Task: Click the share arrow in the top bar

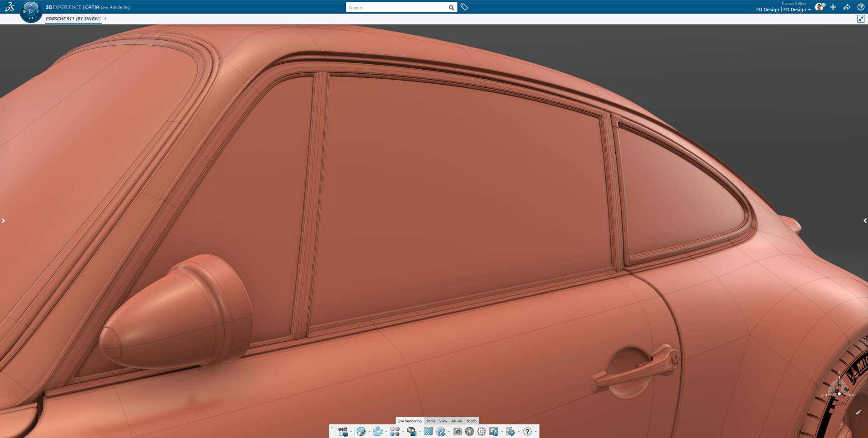Action: tap(846, 7)
